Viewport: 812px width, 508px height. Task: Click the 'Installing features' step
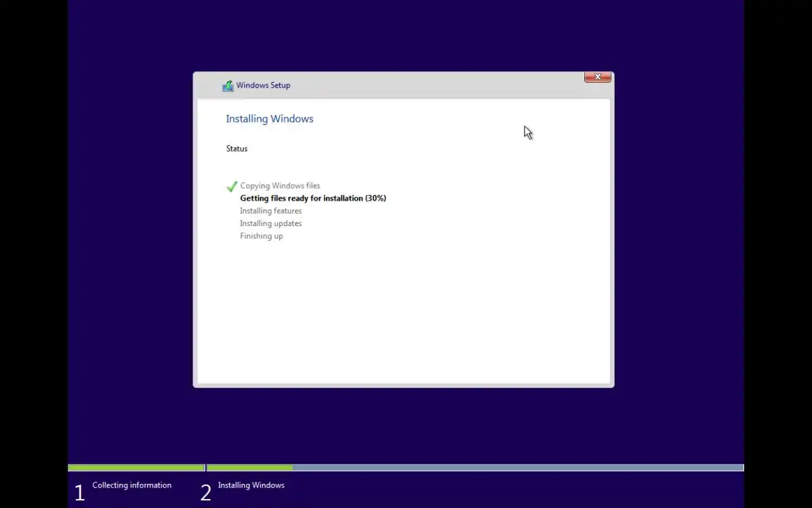tap(271, 211)
